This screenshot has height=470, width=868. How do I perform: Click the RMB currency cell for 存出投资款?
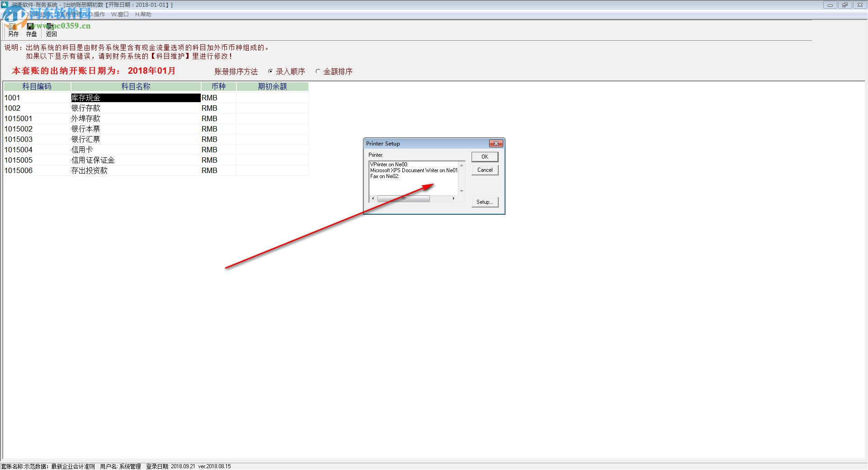(x=218, y=170)
